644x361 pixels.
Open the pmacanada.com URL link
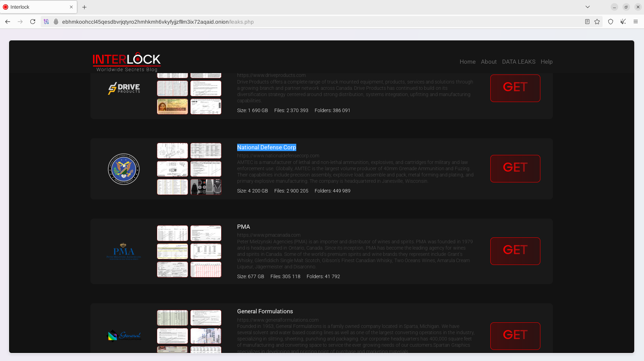(269, 235)
